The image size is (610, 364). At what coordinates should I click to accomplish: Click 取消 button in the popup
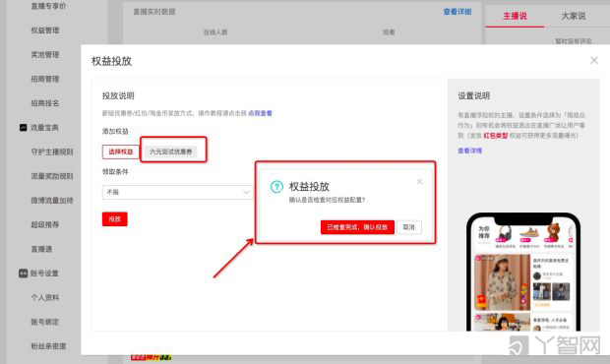409,227
